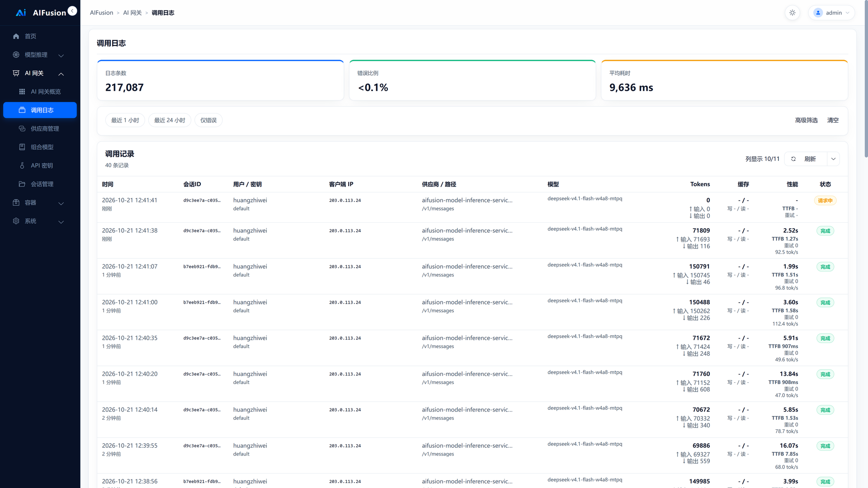
Task: Open 高级筛选 advanced filter
Action: pyautogui.click(x=806, y=120)
